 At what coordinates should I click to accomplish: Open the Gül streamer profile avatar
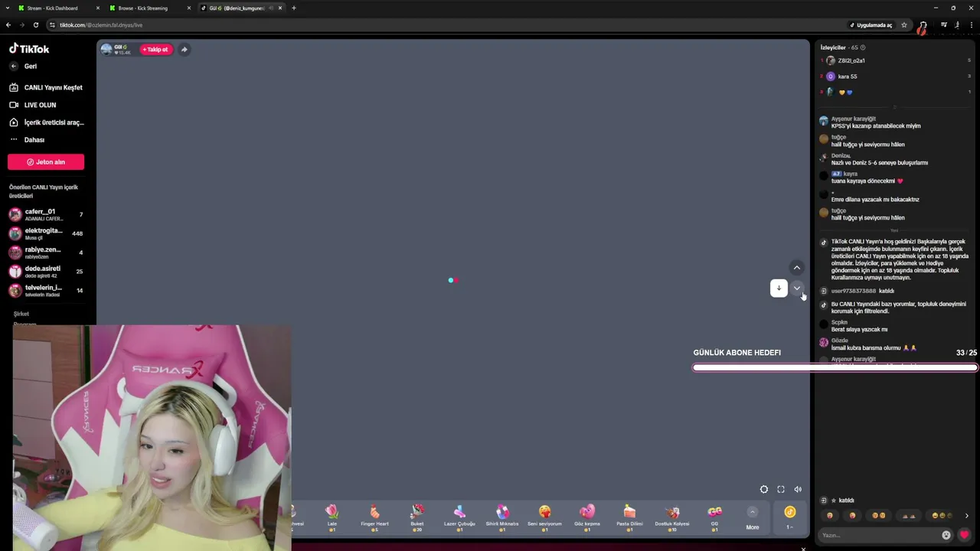(x=106, y=50)
